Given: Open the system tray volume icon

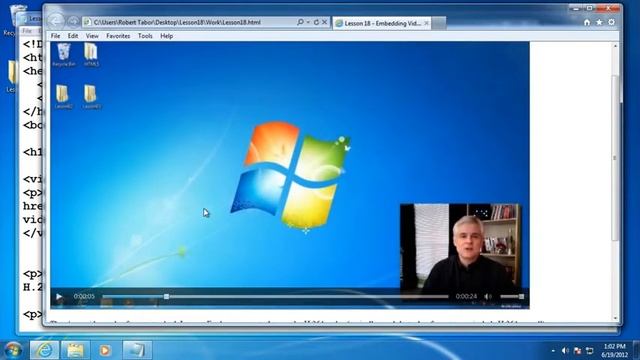Looking at the screenshot, I should click(565, 350).
